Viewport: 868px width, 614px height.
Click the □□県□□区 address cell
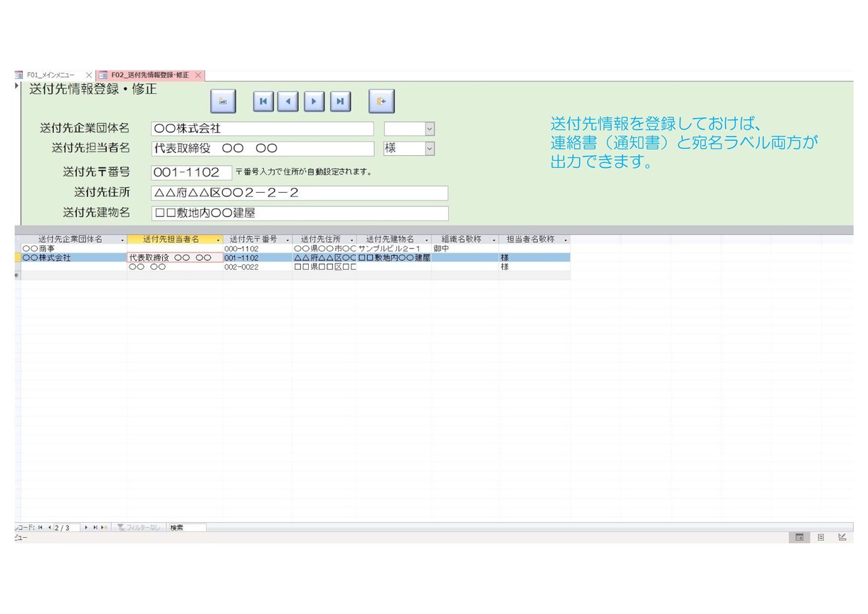[x=324, y=267]
